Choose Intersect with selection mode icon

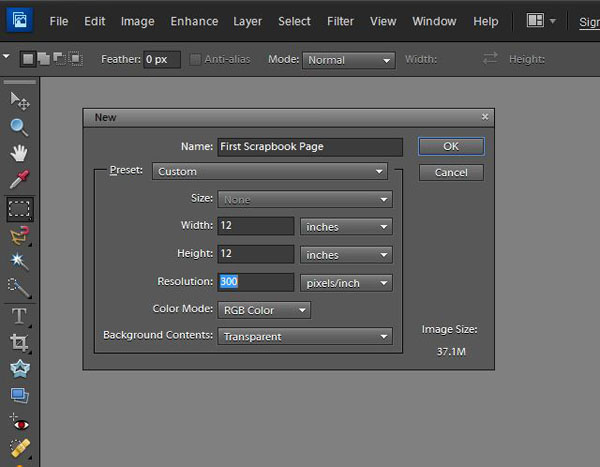pyautogui.click(x=76, y=59)
